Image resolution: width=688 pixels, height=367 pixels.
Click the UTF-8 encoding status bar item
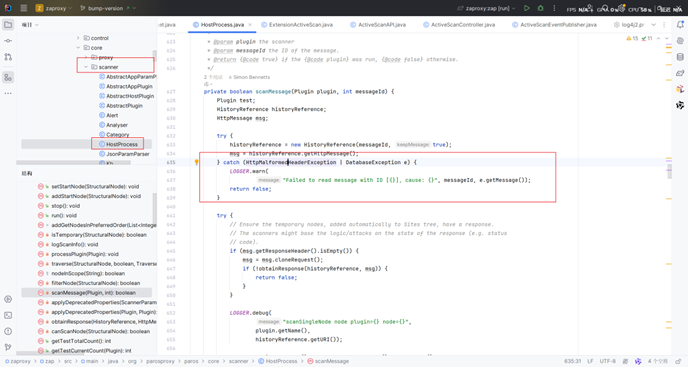pyautogui.click(x=608, y=361)
